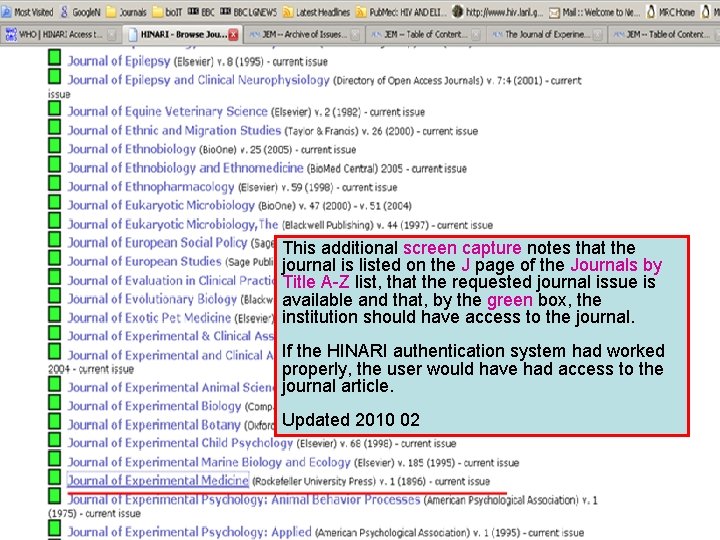Open Journal of Epilepsy and Clinical Neurophysiology
This screenshot has width=720, height=540.
[x=198, y=80]
